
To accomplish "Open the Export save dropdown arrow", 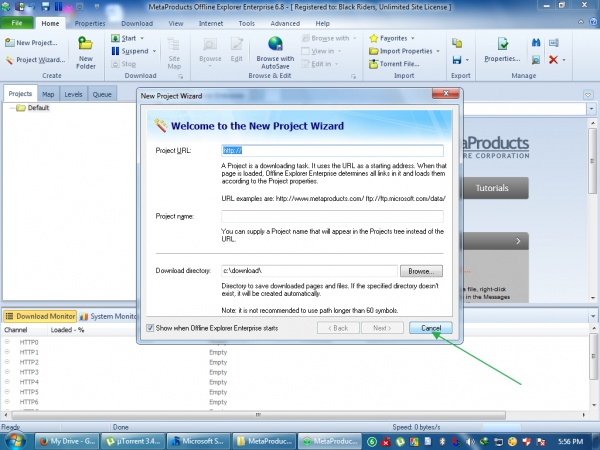I will click(467, 60).
